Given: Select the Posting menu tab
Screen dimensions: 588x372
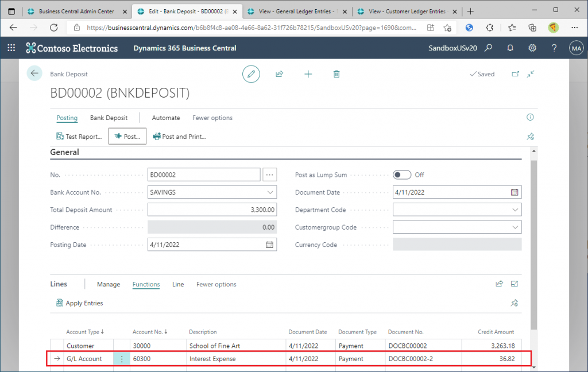Looking at the screenshot, I should (67, 118).
